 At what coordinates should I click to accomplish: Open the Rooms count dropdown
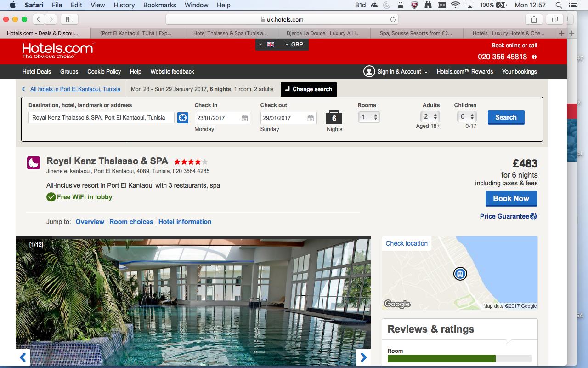[369, 117]
